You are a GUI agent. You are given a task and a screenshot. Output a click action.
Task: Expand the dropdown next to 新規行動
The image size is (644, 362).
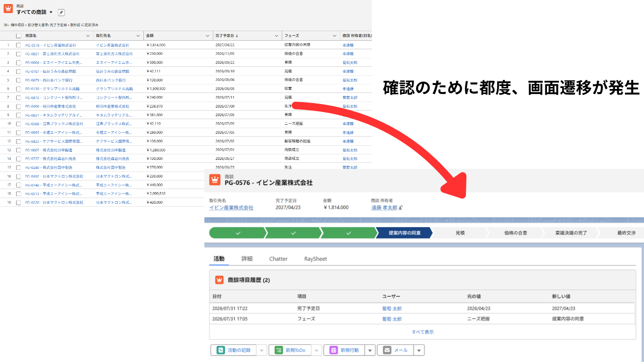(x=370, y=350)
